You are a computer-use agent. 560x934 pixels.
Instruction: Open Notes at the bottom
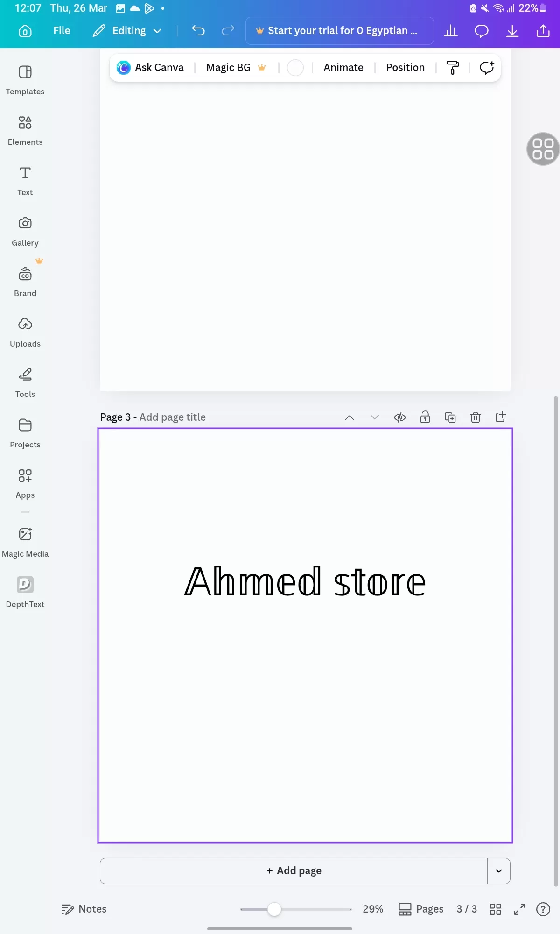[x=84, y=909]
